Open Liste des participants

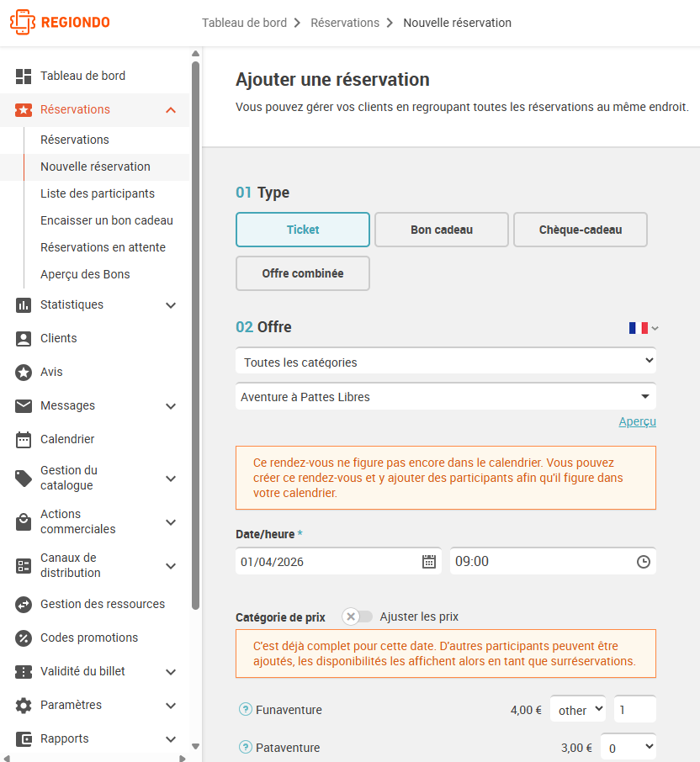click(x=98, y=193)
